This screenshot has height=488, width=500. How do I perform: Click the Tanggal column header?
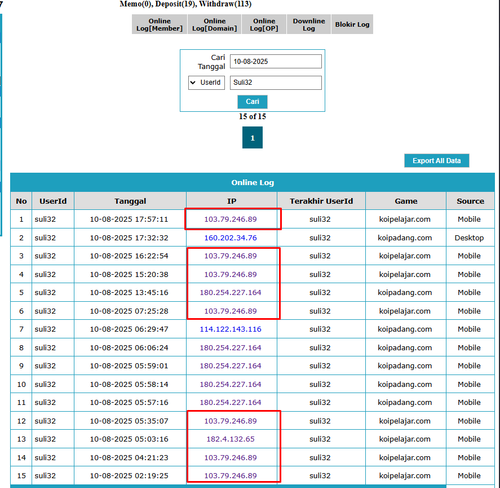(130, 201)
